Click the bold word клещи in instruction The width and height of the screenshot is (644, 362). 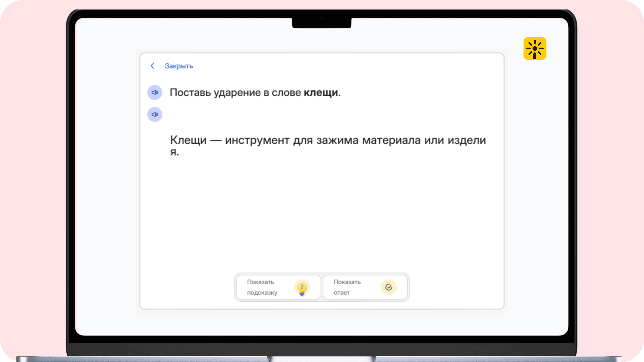(x=321, y=93)
